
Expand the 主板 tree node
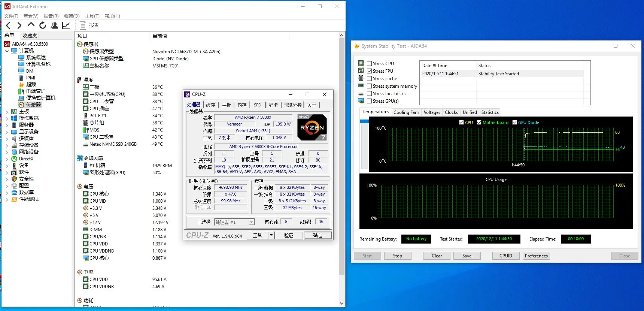tap(7, 111)
